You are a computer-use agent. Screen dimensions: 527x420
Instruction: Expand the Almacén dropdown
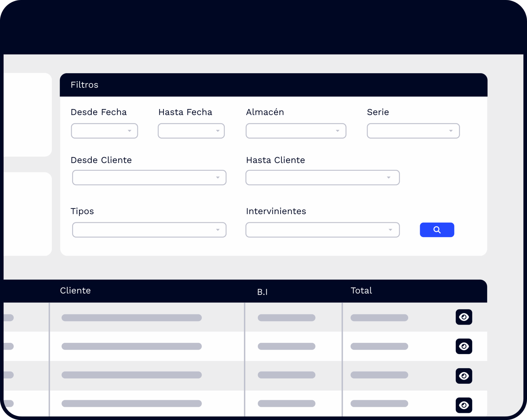(296, 131)
